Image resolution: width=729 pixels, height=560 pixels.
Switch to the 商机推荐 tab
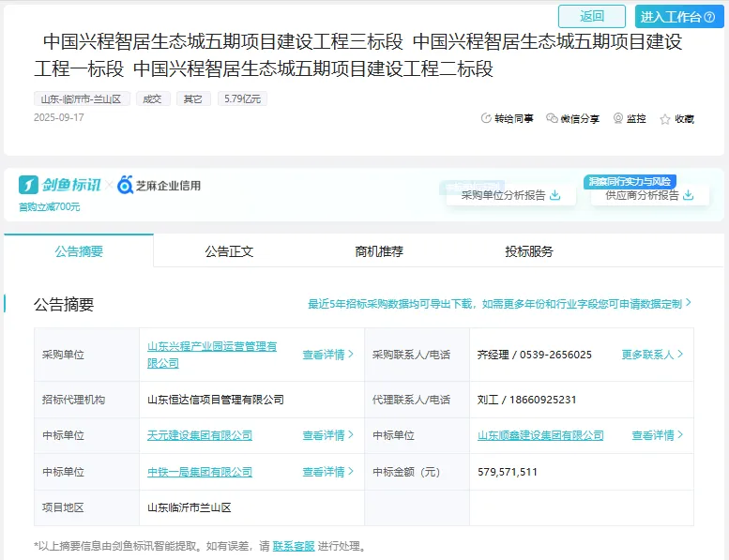pos(379,251)
